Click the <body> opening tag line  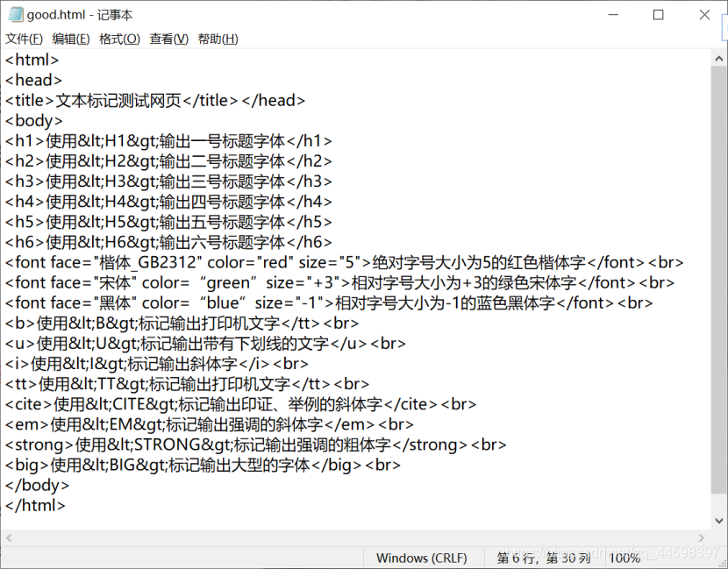(33, 121)
